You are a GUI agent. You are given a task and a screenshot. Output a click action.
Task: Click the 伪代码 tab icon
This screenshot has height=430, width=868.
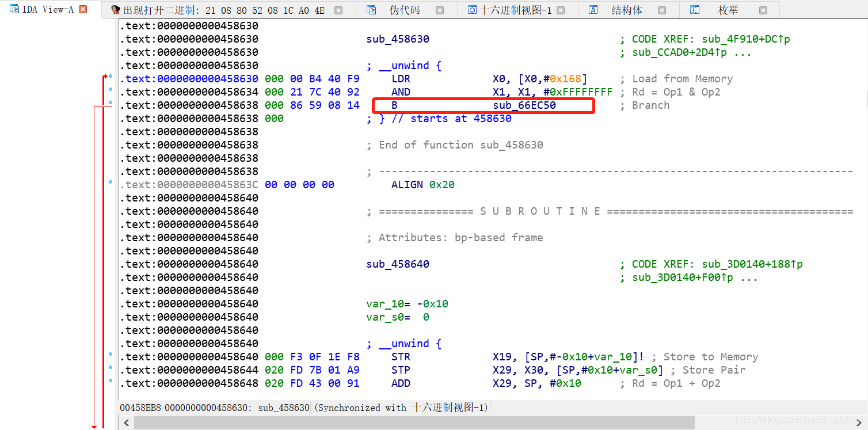click(372, 10)
